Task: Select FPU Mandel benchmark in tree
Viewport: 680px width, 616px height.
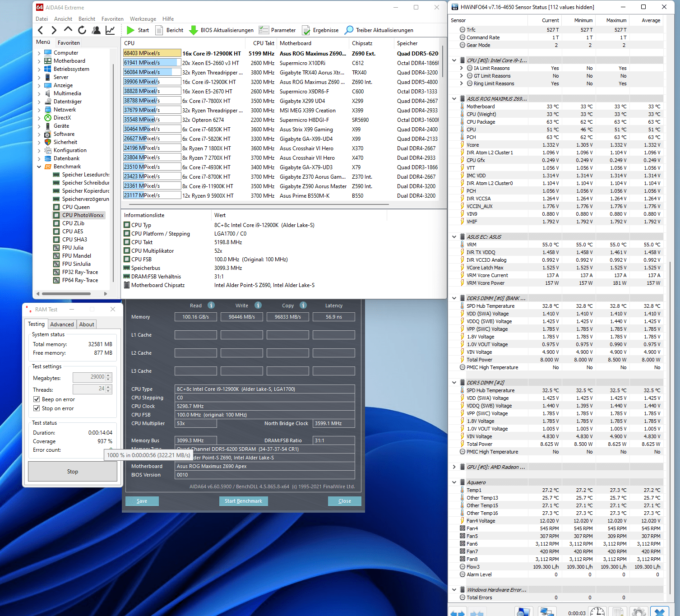Action: click(x=77, y=256)
